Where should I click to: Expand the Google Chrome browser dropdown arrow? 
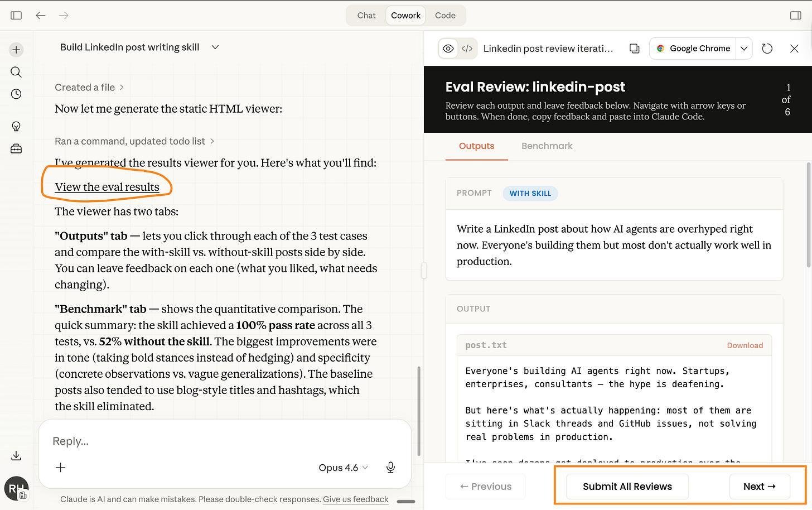click(x=744, y=49)
